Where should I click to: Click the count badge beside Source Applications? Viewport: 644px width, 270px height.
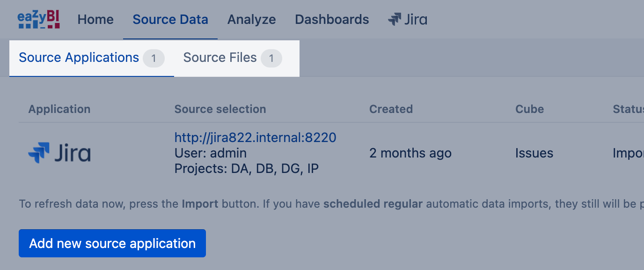154,59
